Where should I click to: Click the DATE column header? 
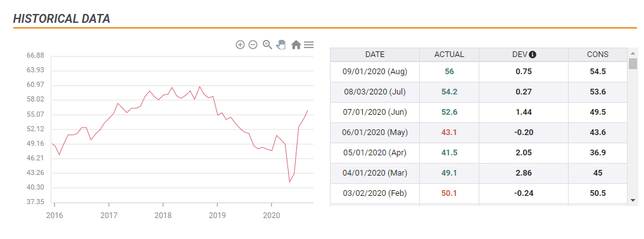(x=375, y=55)
